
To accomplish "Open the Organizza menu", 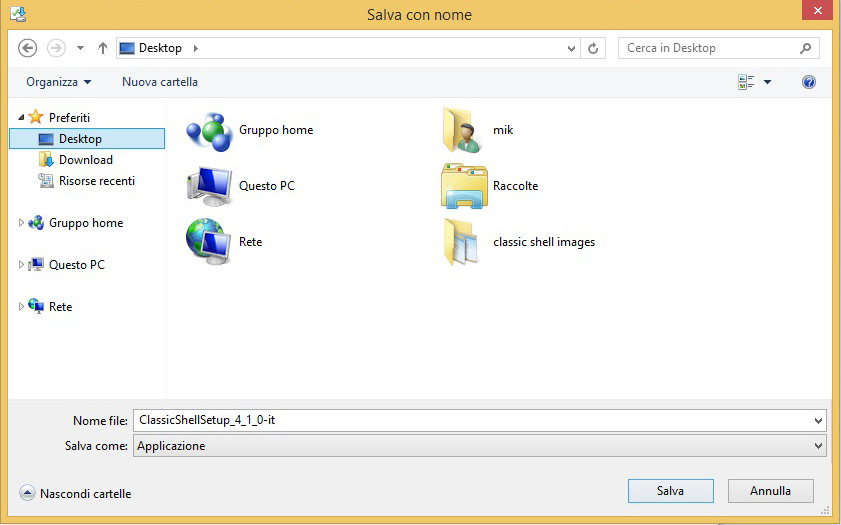I will (x=58, y=82).
